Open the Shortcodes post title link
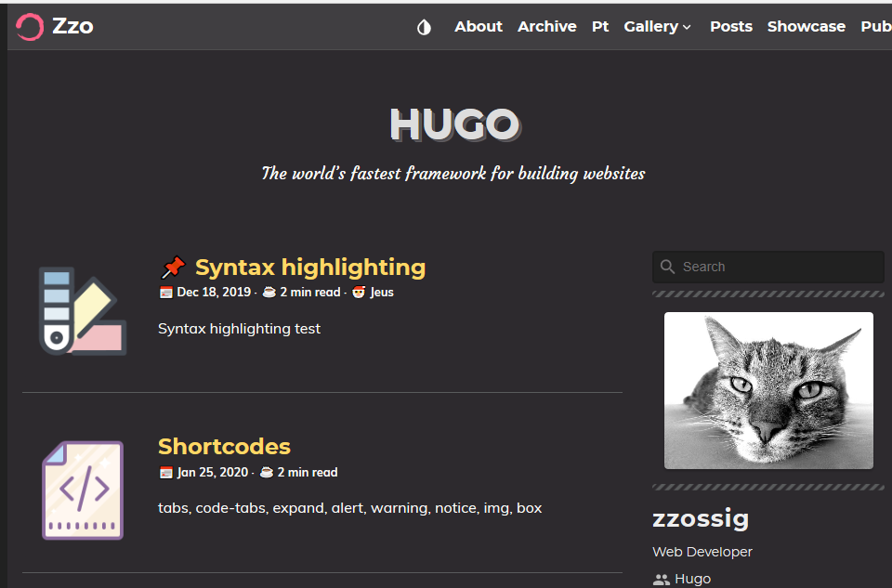892x588 pixels. (x=224, y=447)
